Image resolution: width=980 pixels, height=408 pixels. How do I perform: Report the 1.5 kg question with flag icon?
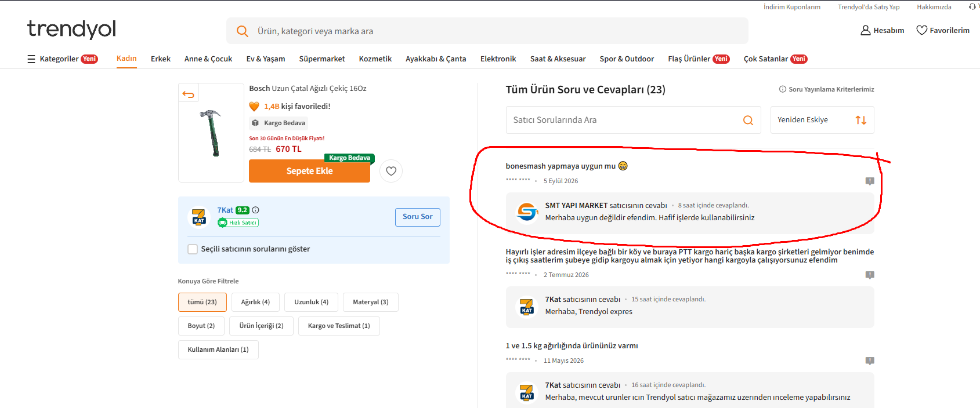coord(870,360)
